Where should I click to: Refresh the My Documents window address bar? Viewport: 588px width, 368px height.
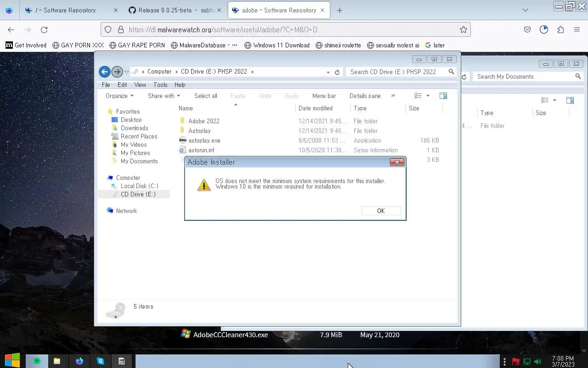pos(464,77)
